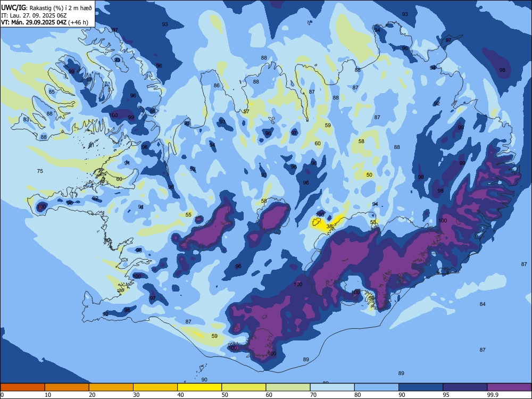Click the navy 95–99.9 legend swatch
Viewport: 532px width, 399px height.
[x=465, y=387]
